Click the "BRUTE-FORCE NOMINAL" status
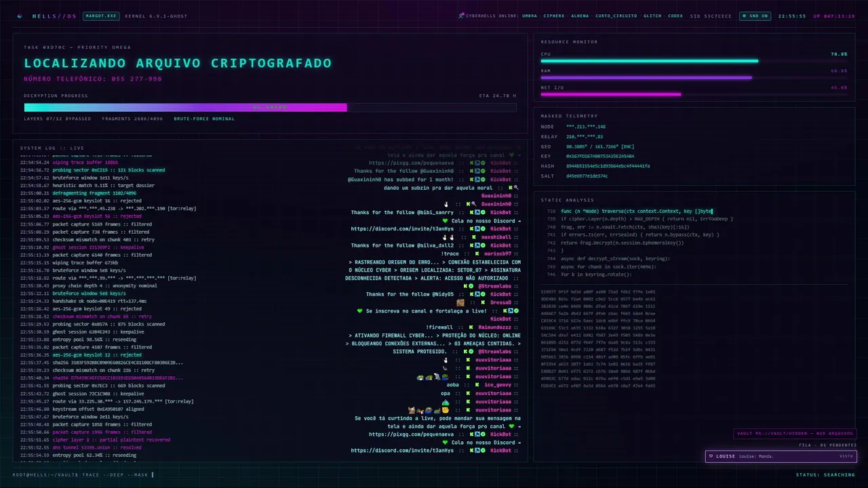This screenshot has width=868, height=488. pos(204,119)
